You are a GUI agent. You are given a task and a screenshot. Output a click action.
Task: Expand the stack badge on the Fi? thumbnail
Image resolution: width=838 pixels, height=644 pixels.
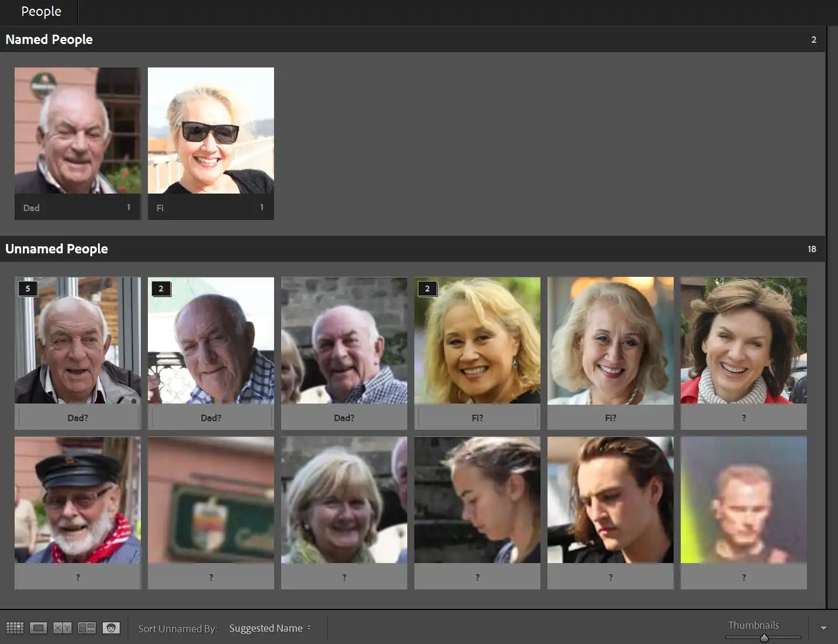pos(427,289)
